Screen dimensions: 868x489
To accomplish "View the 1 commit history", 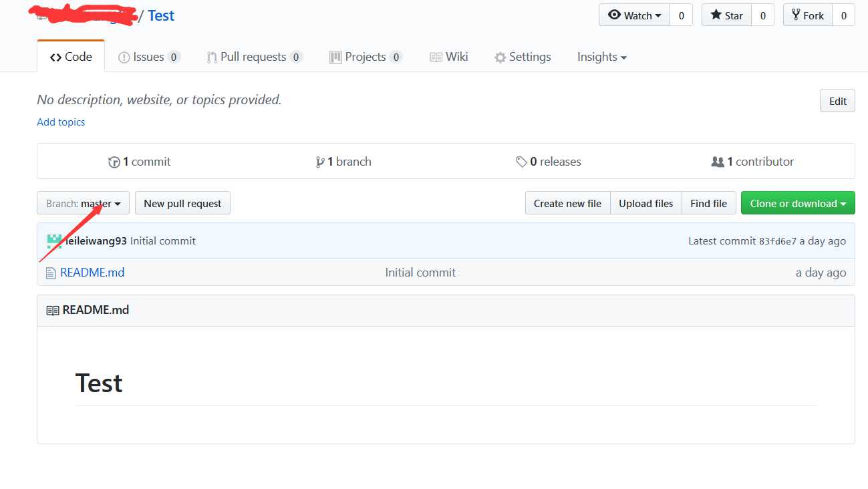I will point(139,162).
